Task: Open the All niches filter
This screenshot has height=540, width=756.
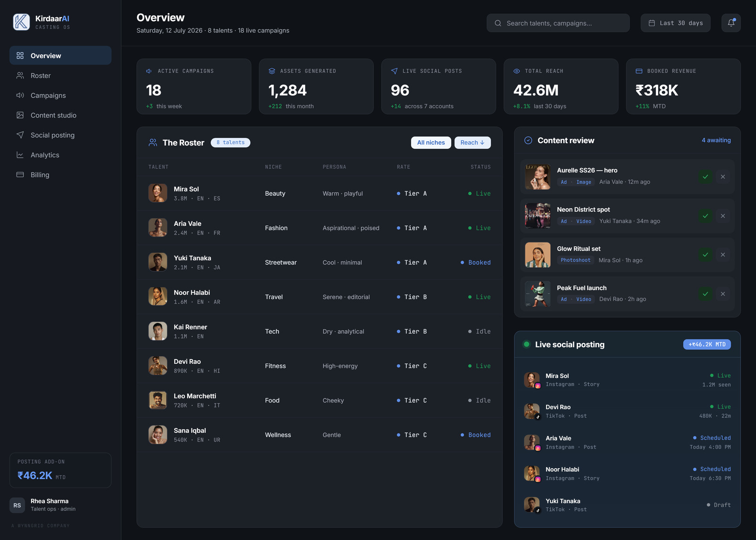Action: [431, 143]
